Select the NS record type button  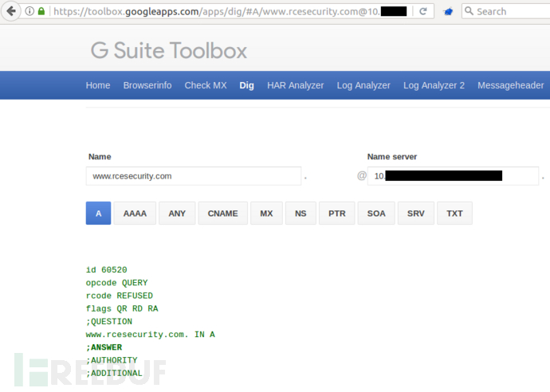click(301, 214)
